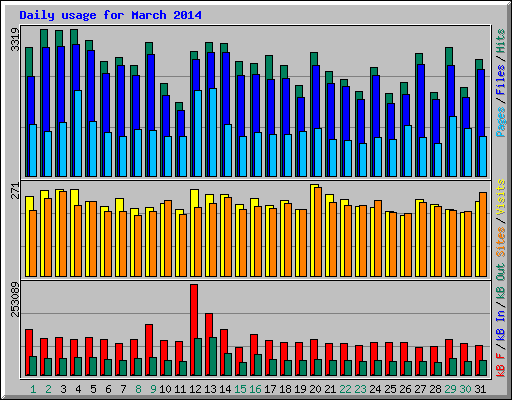Select day label 29 on x-axis

pos(450,389)
